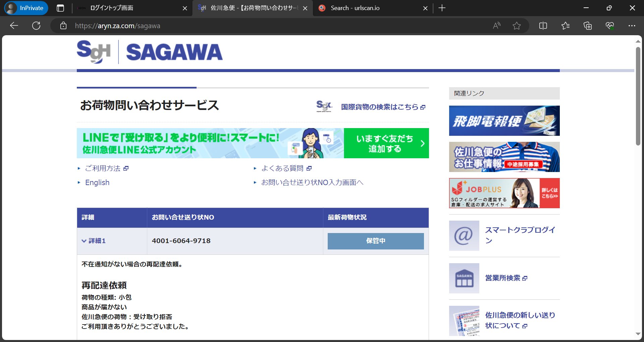
Task: Open a new tab with plus icon
Action: [x=442, y=8]
